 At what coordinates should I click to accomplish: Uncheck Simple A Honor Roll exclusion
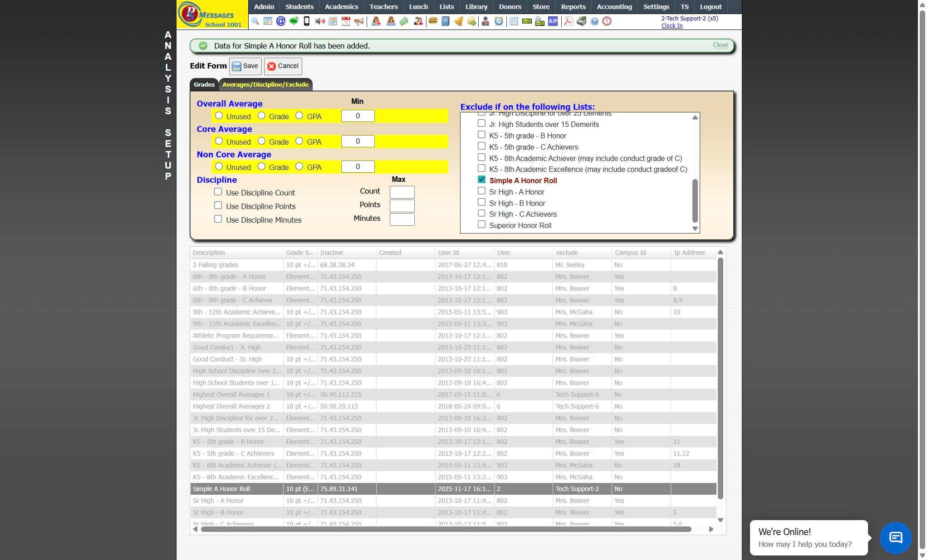click(x=482, y=180)
